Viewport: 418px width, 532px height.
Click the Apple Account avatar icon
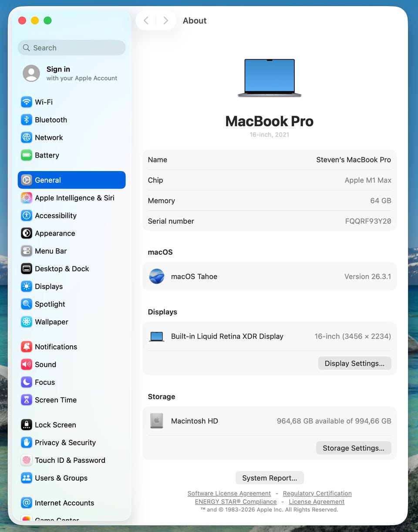tap(31, 74)
